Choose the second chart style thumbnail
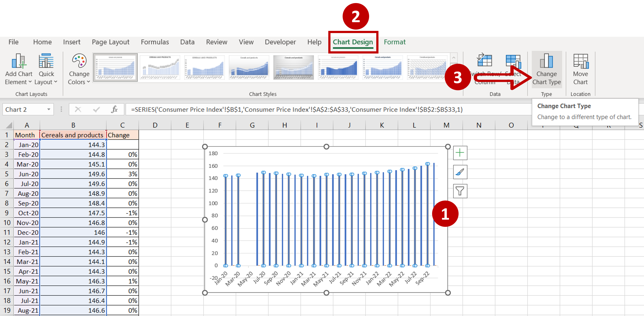Viewport: 644px width, 316px height. pos(160,67)
